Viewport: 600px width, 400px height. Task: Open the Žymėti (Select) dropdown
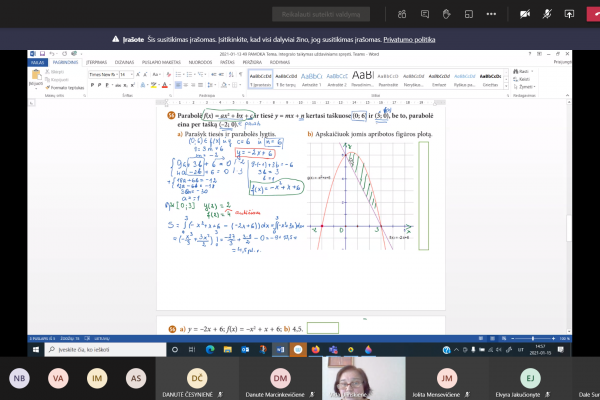[x=524, y=87]
